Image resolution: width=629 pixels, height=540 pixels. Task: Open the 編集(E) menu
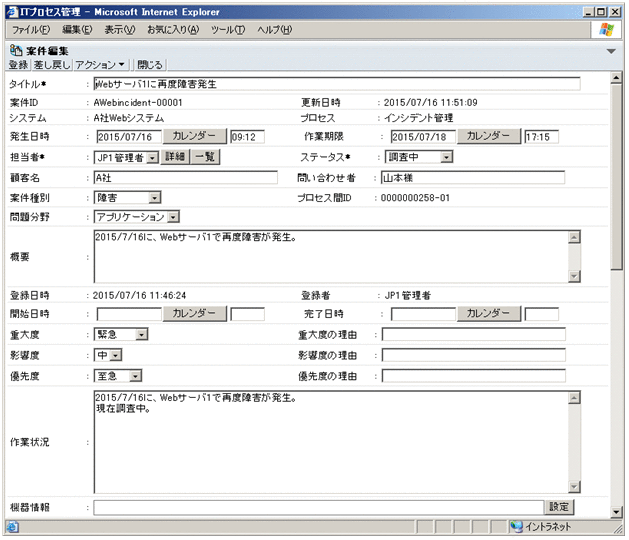[x=77, y=30]
